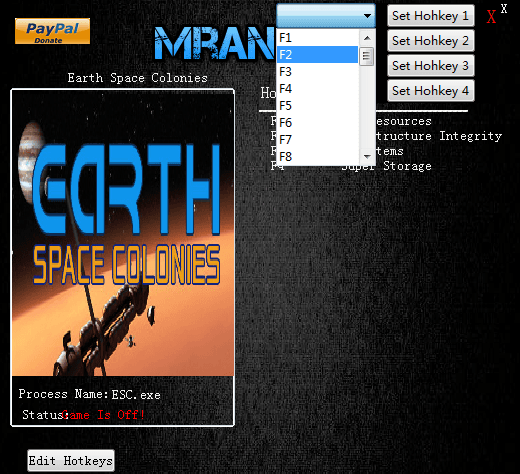The width and height of the screenshot is (520, 474).
Task: Click the MRAN logo banner
Action: click(x=215, y=43)
